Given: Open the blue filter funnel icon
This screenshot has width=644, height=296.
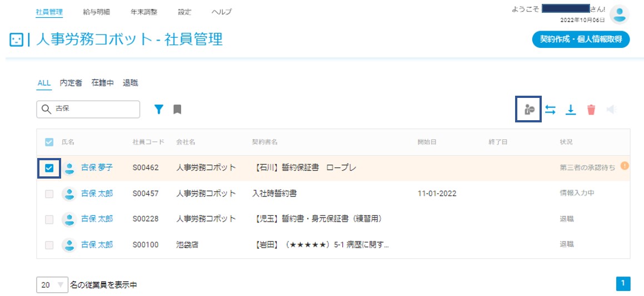Looking at the screenshot, I should tap(159, 109).
